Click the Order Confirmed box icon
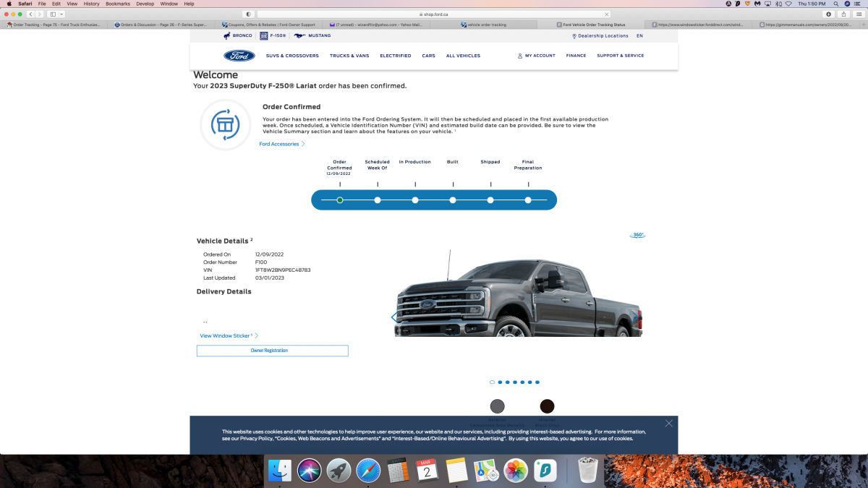This screenshot has width=868, height=488. (225, 125)
